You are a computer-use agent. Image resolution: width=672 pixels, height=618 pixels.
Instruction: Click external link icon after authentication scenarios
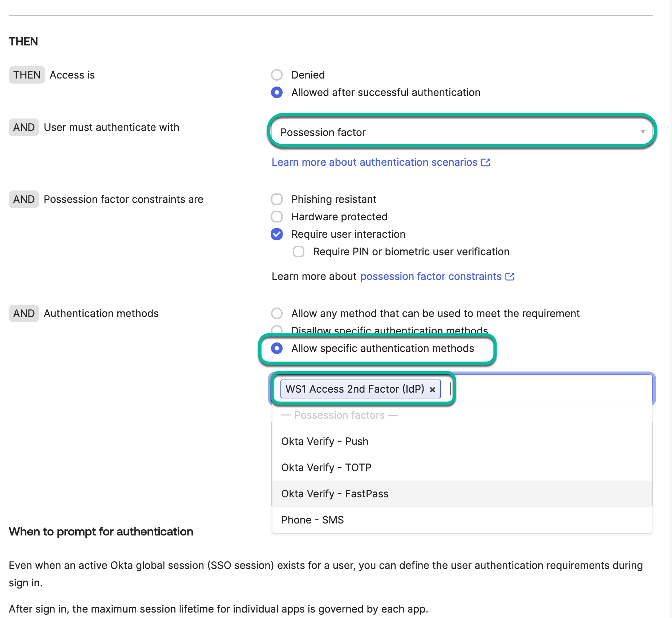[x=486, y=162]
